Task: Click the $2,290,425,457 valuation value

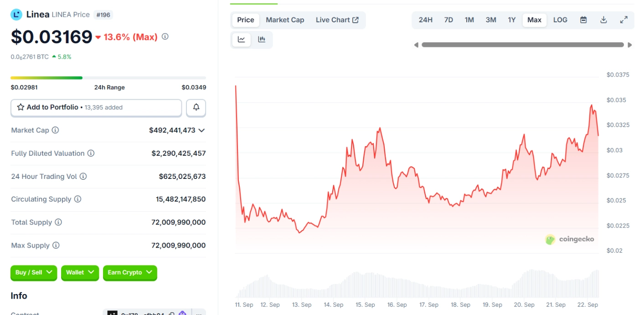Action: click(179, 153)
